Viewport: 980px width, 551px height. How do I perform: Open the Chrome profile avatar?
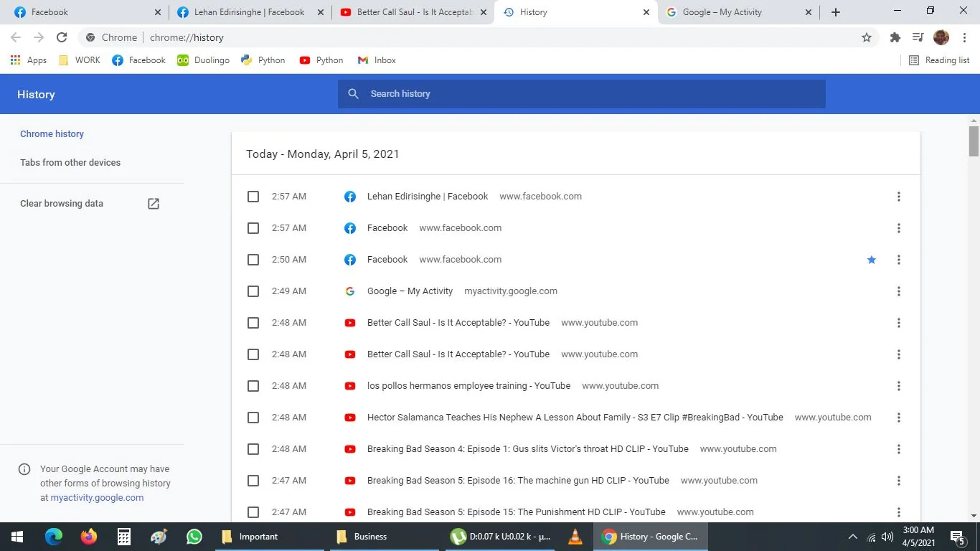(x=941, y=37)
